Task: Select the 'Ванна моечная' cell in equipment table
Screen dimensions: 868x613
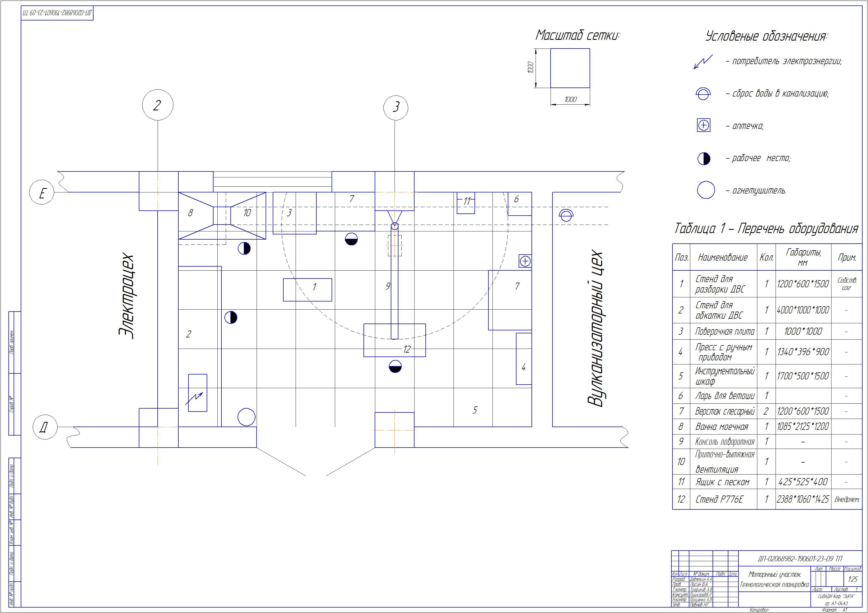Action: (722, 427)
